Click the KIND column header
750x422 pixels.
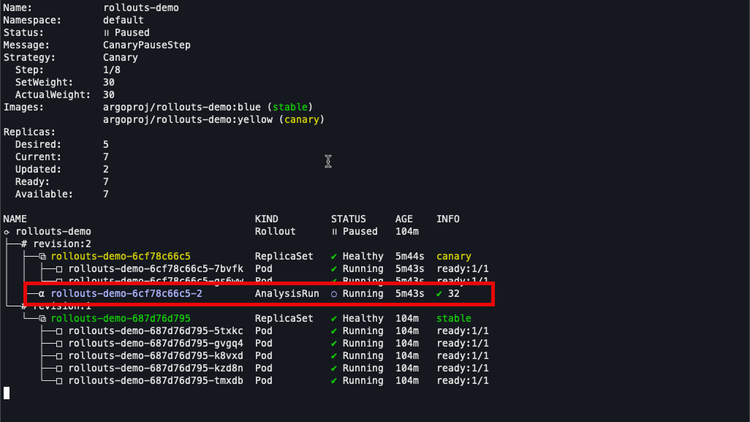pyautogui.click(x=266, y=218)
